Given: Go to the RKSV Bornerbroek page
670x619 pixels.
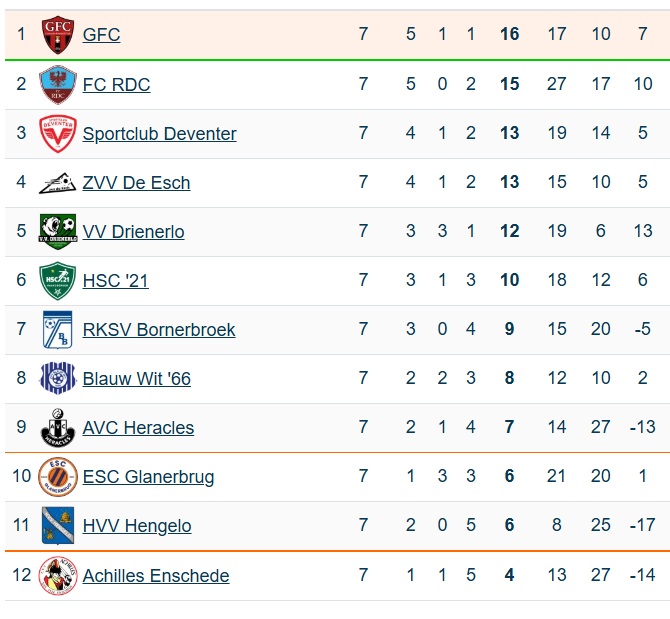Looking at the screenshot, I should [x=159, y=330].
